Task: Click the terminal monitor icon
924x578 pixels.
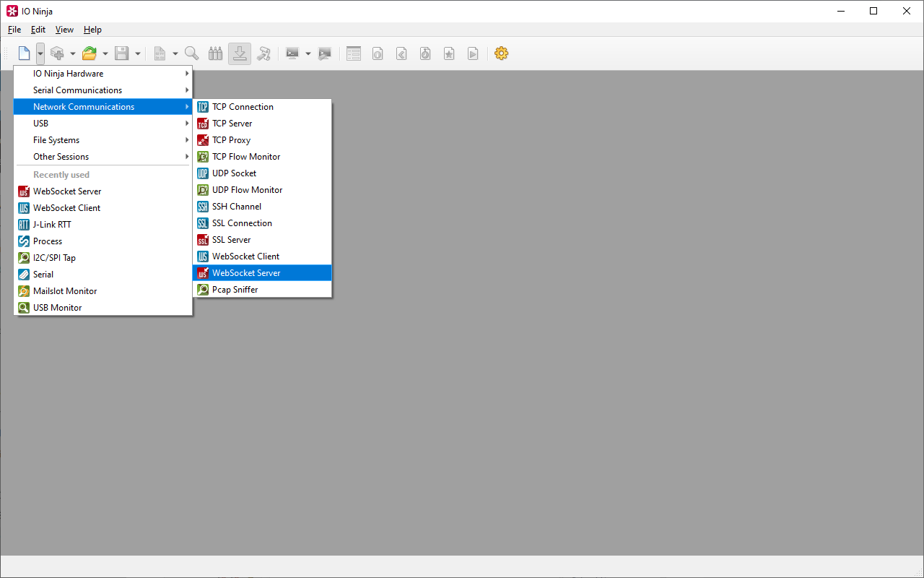Action: point(292,53)
